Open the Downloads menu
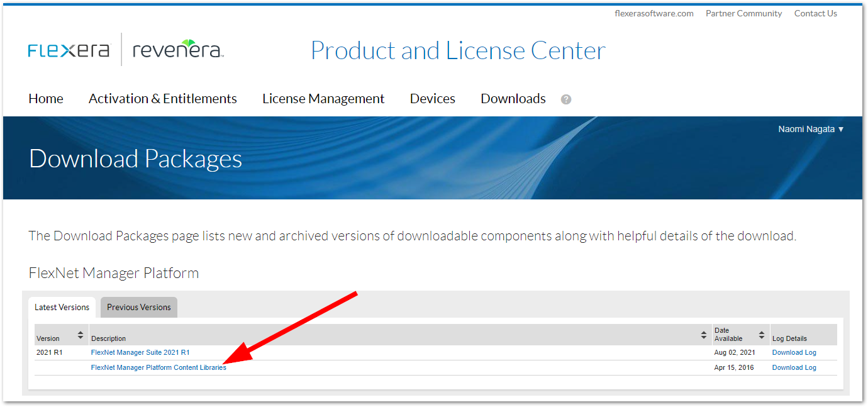 pyautogui.click(x=513, y=99)
